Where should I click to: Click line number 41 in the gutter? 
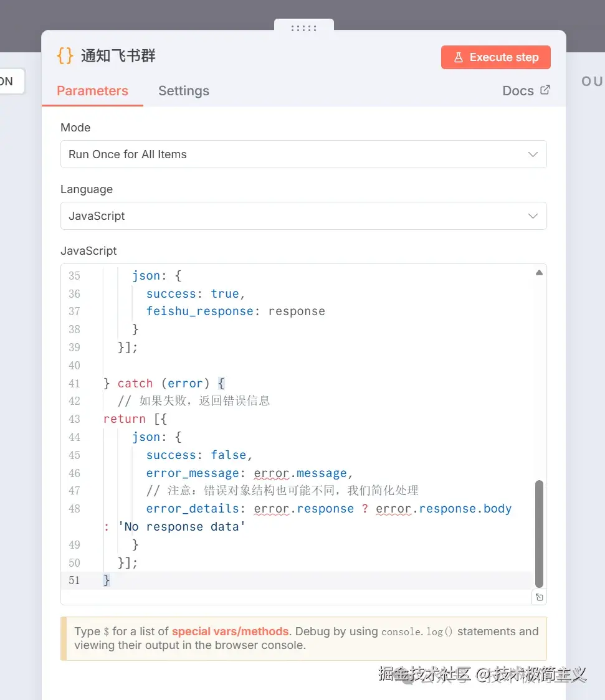click(74, 384)
